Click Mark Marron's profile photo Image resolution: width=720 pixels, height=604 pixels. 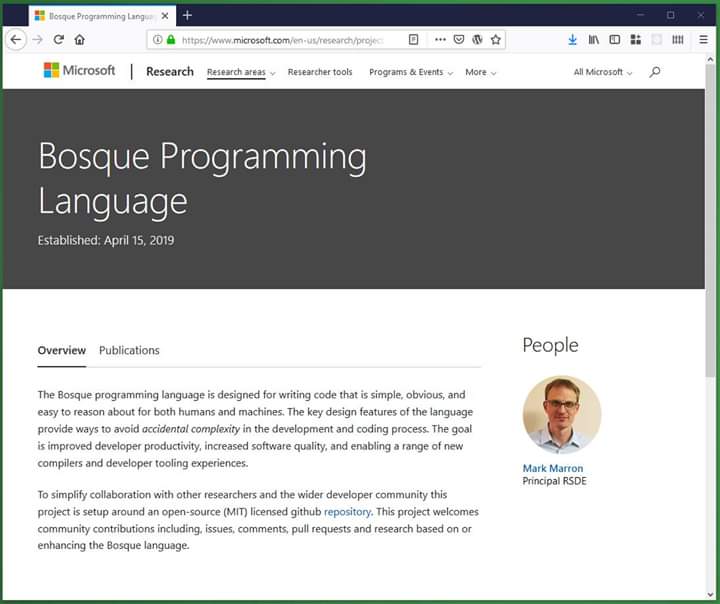(562, 415)
